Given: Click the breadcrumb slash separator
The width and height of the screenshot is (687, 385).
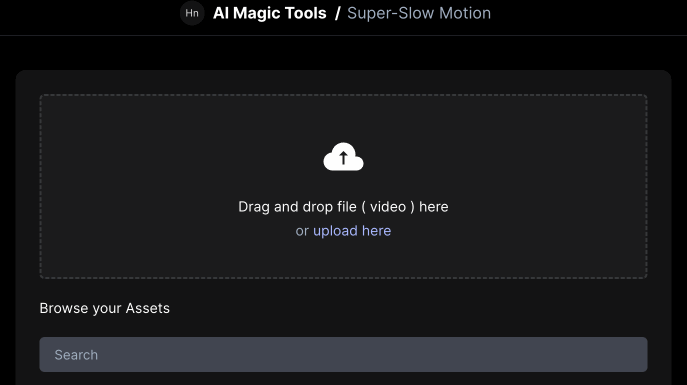Looking at the screenshot, I should tap(337, 13).
